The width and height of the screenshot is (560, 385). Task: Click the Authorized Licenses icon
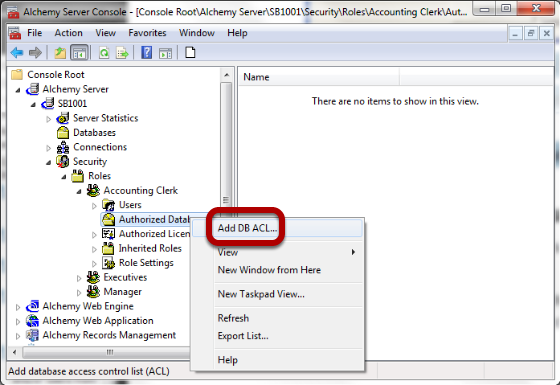pyautogui.click(x=108, y=234)
